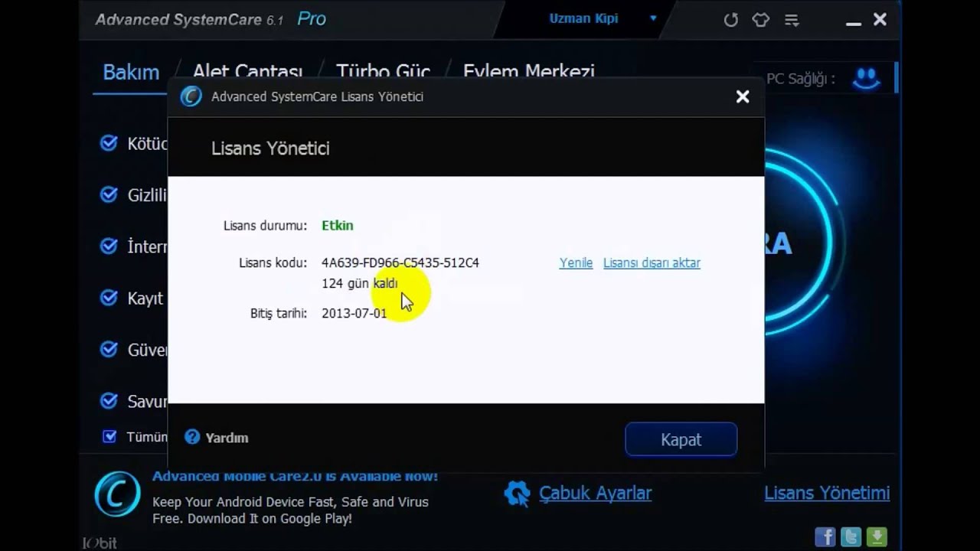Click the Kapat button
The width and height of the screenshot is (980, 551).
point(681,439)
